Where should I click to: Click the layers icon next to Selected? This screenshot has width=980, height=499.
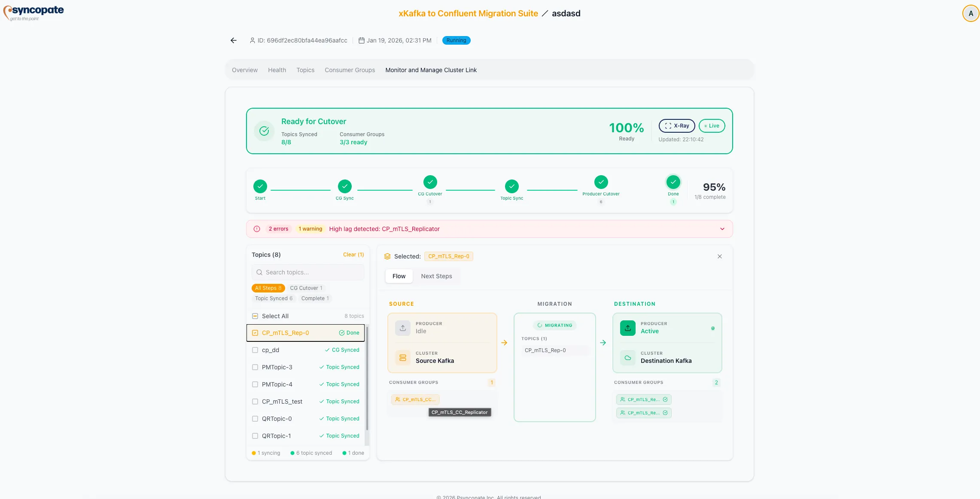pyautogui.click(x=387, y=256)
